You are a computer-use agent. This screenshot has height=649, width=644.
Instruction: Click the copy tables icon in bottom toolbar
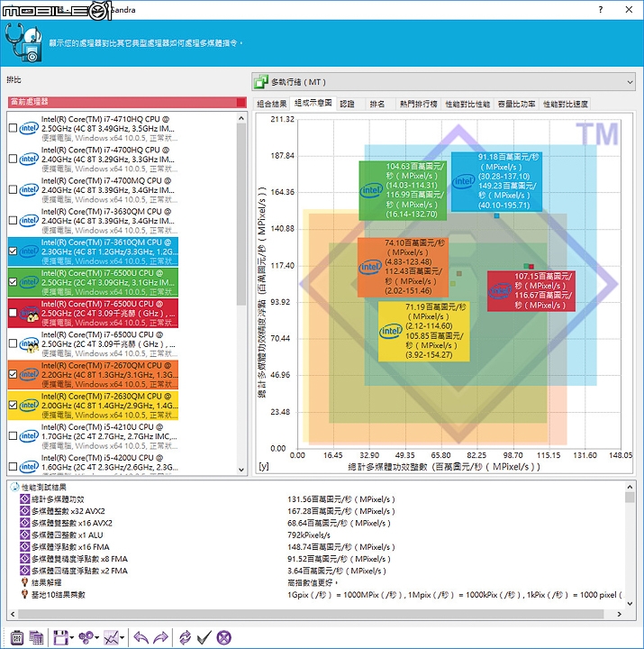coord(36,637)
